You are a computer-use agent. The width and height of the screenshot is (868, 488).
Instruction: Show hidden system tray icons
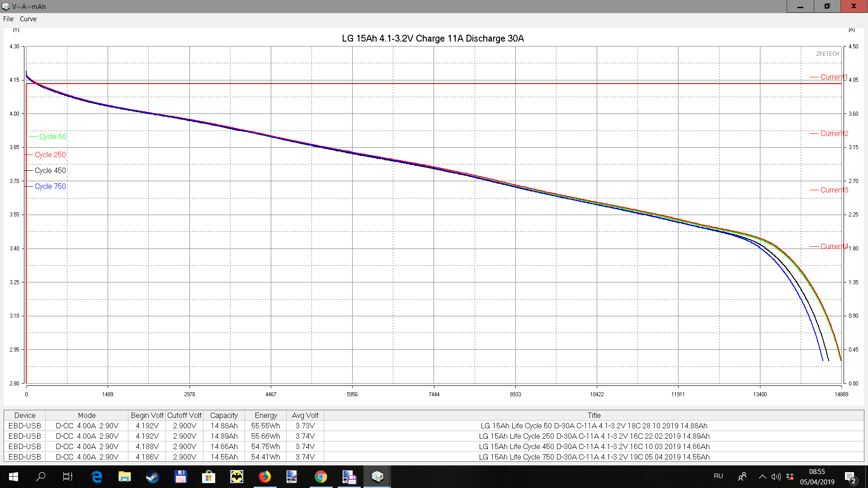click(762, 477)
